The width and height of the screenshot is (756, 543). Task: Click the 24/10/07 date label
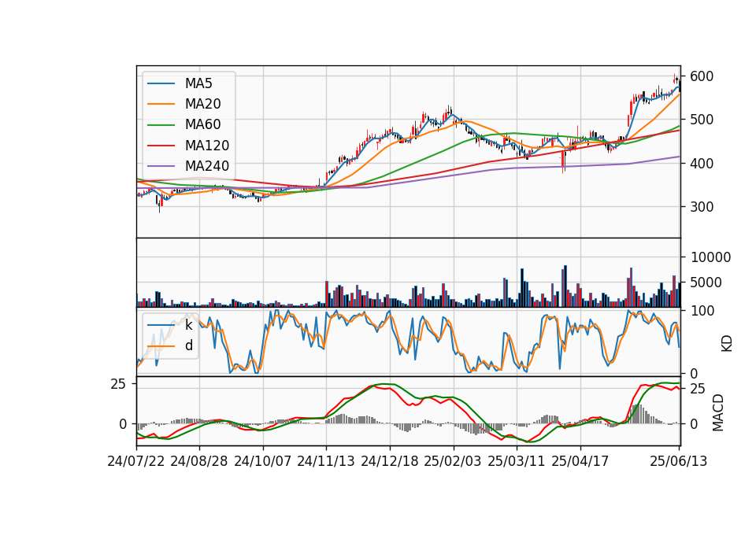tap(263, 461)
